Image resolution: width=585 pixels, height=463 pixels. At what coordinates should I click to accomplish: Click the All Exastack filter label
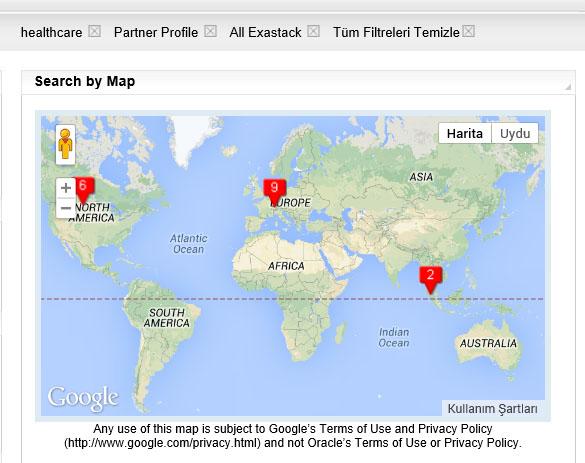[266, 32]
